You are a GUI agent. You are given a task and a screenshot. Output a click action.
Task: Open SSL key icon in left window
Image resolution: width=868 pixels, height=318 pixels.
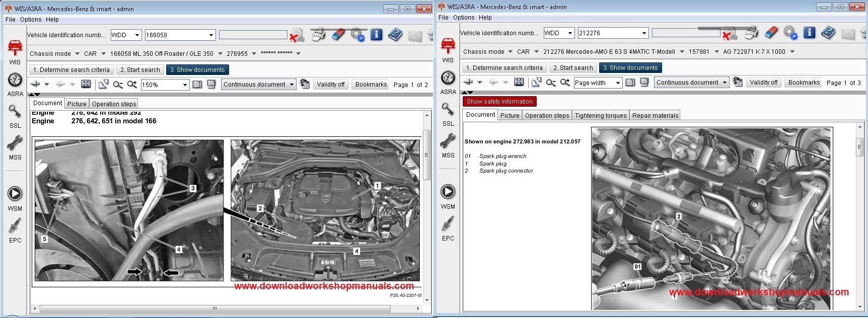coord(15,111)
